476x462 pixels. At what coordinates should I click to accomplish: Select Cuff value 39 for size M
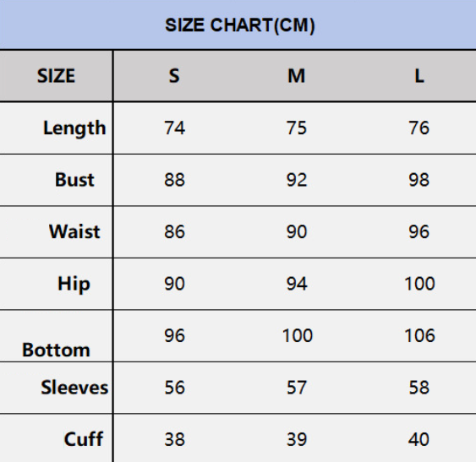(297, 439)
